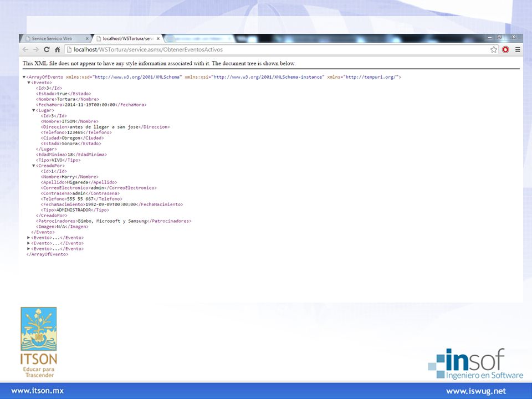The image size is (532, 399).
Task: Maximize the browser window
Action: [499, 37]
